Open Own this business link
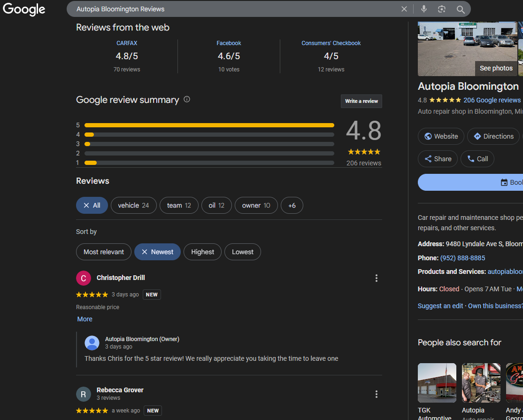523x420 pixels. (495, 306)
